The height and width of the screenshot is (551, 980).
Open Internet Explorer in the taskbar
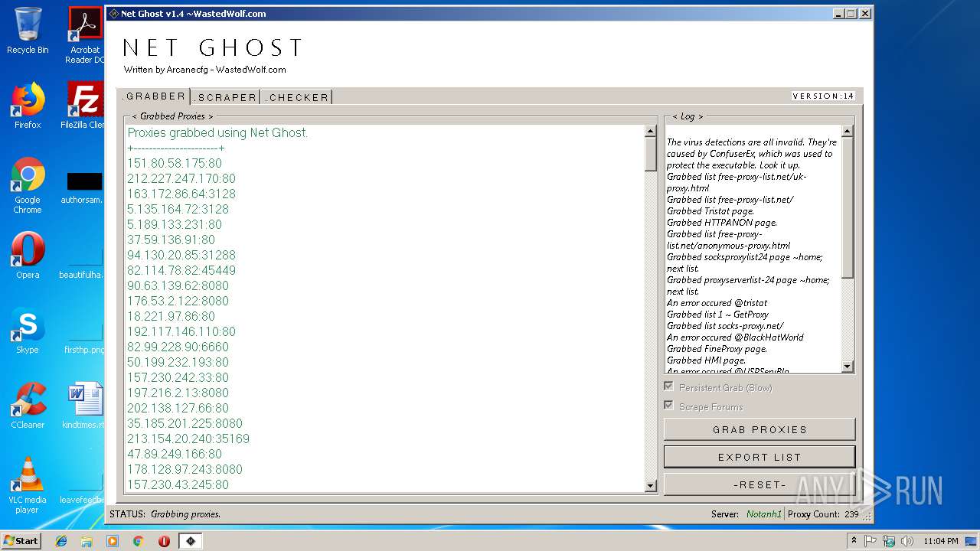click(x=61, y=541)
